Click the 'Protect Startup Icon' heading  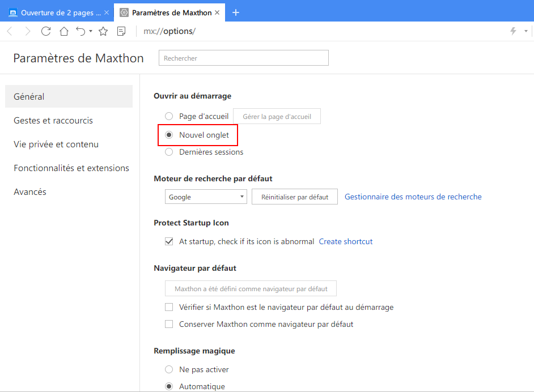click(192, 223)
